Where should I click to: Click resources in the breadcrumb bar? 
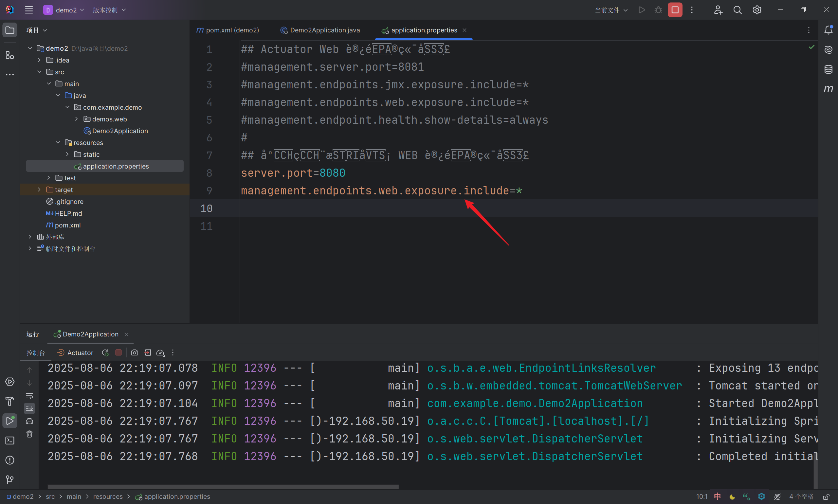(108, 496)
